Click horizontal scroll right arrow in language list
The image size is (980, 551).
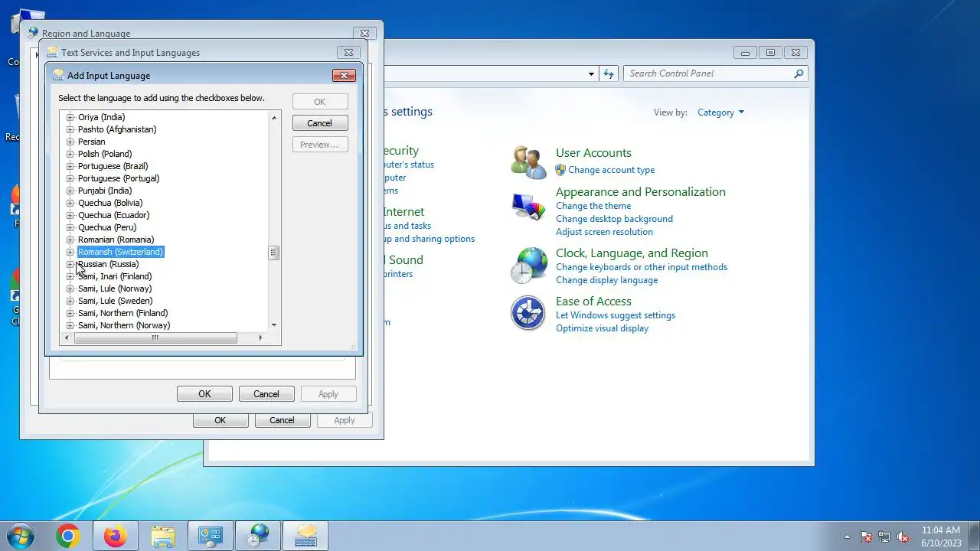pyautogui.click(x=260, y=337)
